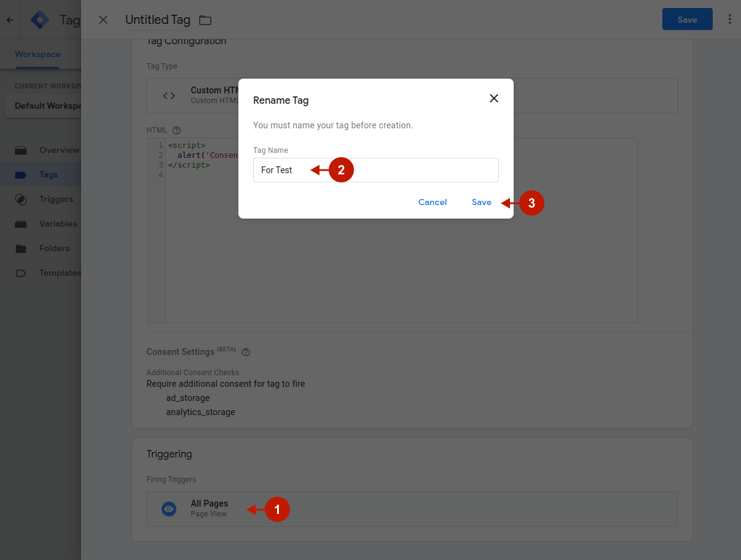Select the All Pages firing trigger
Viewport: 741px width, 560px height.
pyautogui.click(x=412, y=509)
